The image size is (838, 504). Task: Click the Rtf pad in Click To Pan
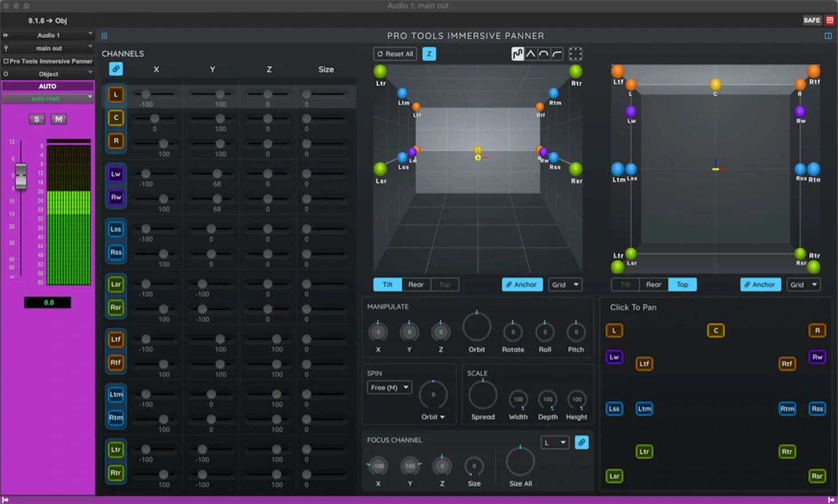pos(787,363)
